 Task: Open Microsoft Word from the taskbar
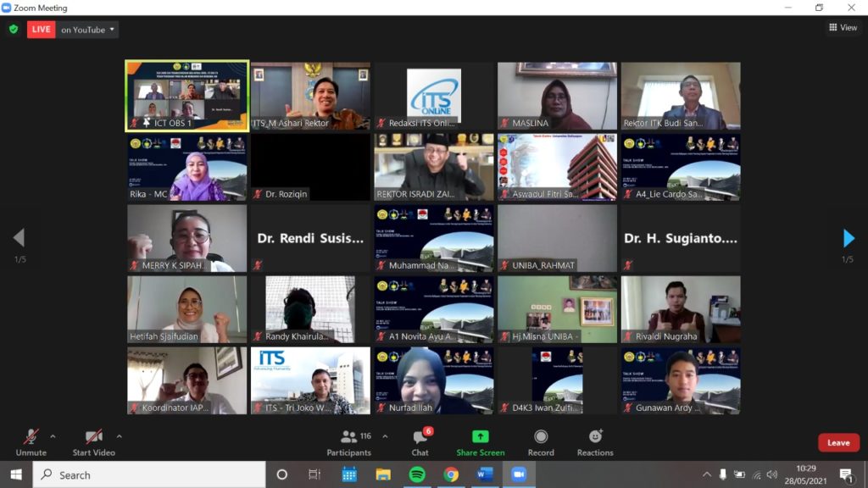pos(485,475)
